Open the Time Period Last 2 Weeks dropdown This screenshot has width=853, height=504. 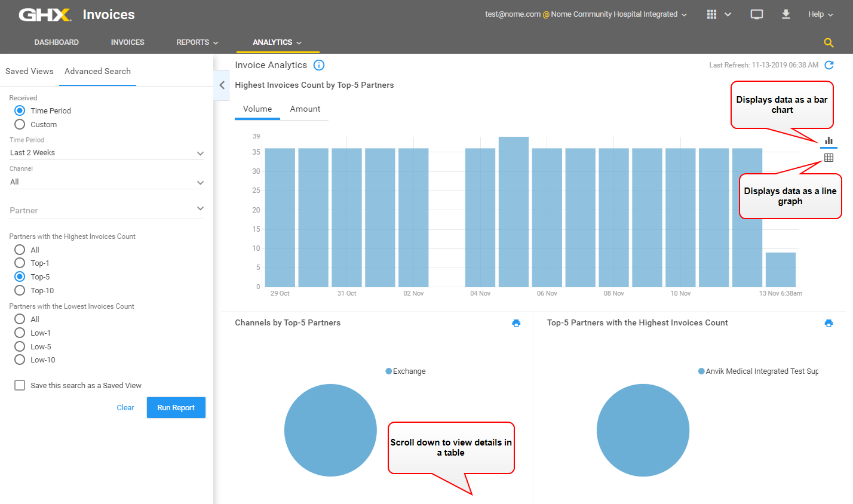pyautogui.click(x=107, y=153)
